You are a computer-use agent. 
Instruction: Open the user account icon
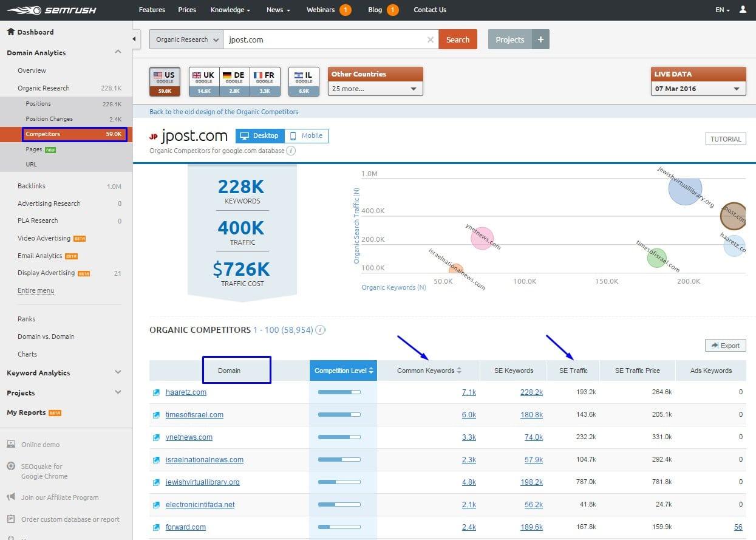(x=743, y=10)
